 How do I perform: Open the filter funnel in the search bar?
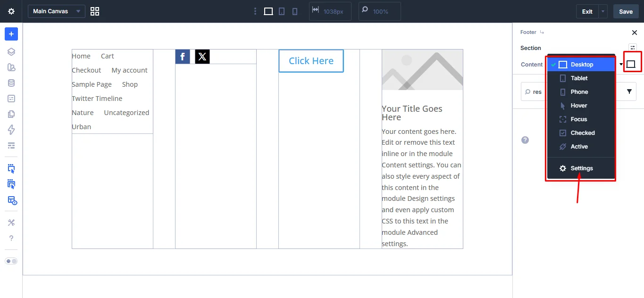tap(629, 92)
